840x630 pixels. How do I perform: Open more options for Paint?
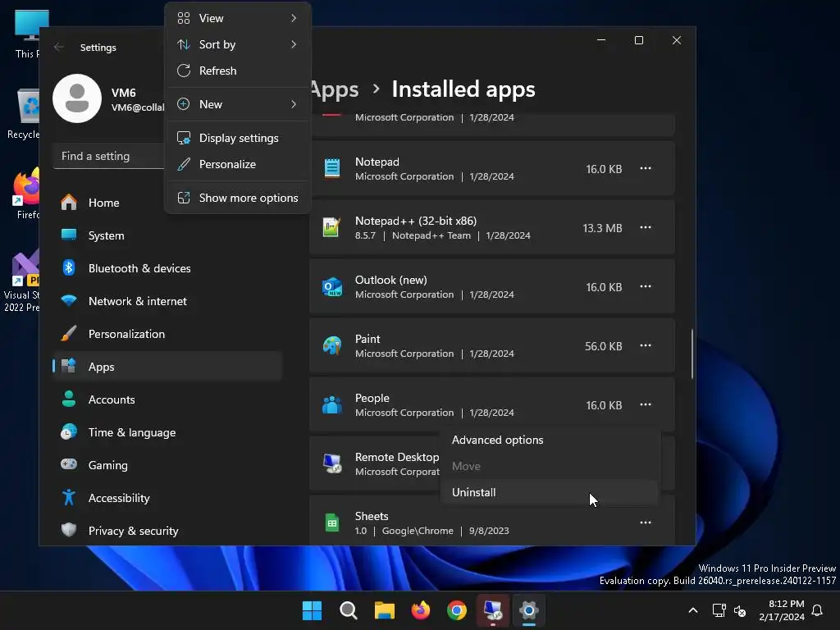coord(646,345)
